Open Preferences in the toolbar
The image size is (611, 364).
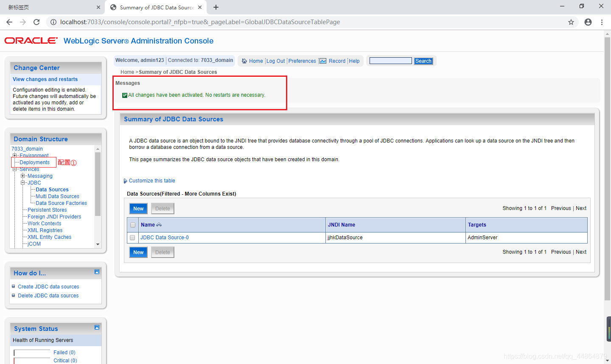pos(302,61)
